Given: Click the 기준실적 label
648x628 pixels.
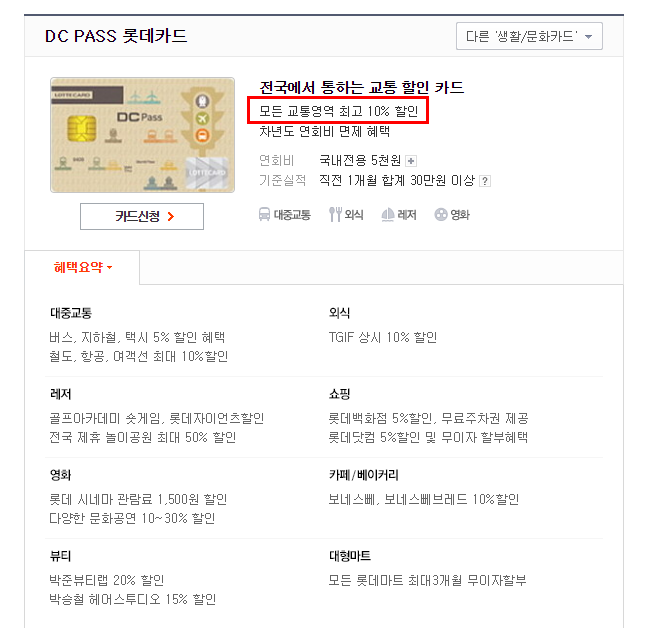Looking at the screenshot, I should tap(283, 181).
